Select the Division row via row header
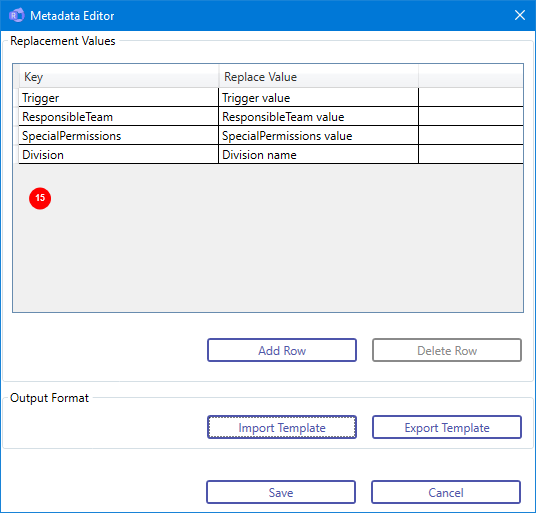 pos(16,155)
